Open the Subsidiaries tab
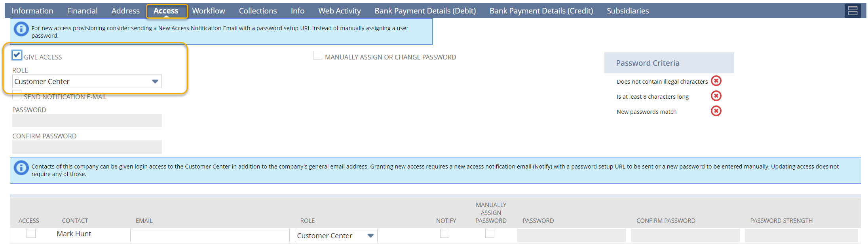Screen dimensions: 868x249 pyautogui.click(x=627, y=11)
